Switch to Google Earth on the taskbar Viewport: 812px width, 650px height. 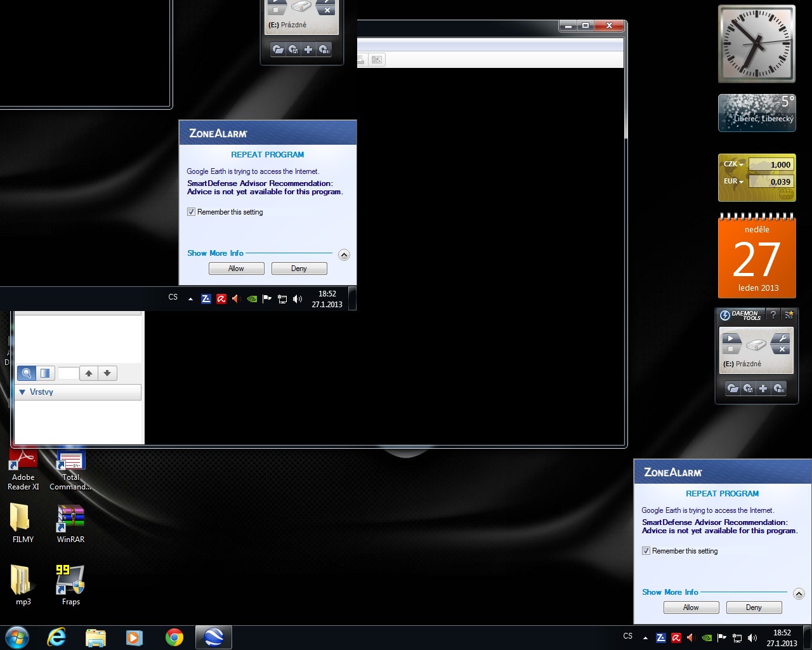pyautogui.click(x=213, y=637)
